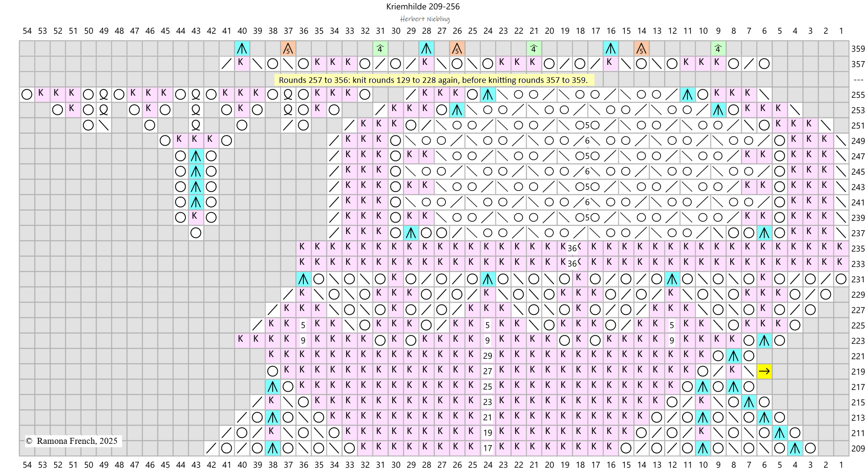Click the lone yarn-over circle in row 237, column 43

196,233
